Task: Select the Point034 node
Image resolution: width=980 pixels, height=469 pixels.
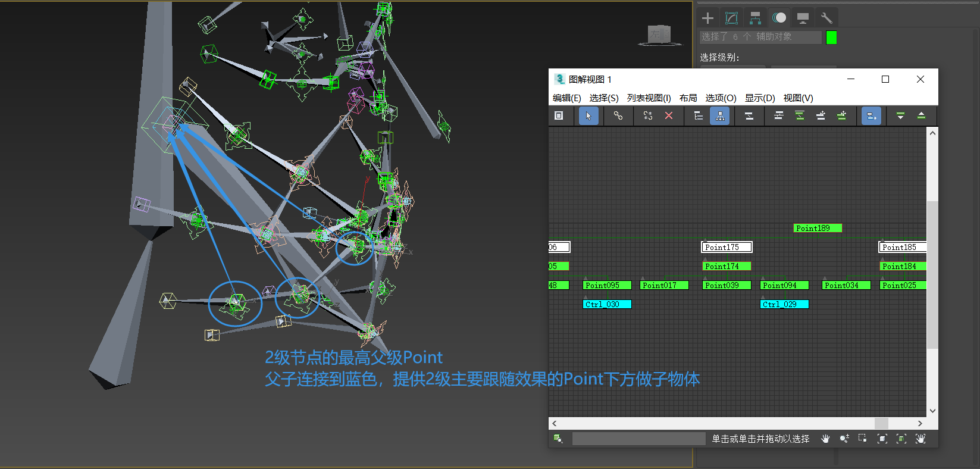Action: (x=846, y=285)
